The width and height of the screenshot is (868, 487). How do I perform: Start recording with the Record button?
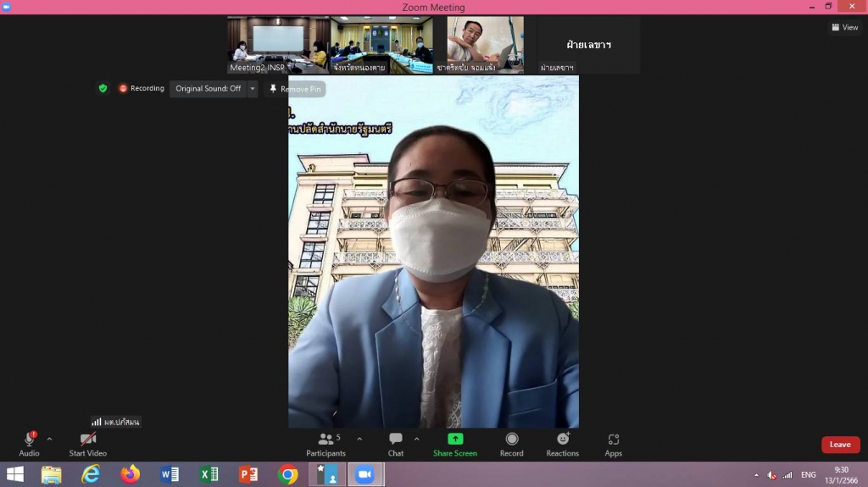[x=511, y=445]
